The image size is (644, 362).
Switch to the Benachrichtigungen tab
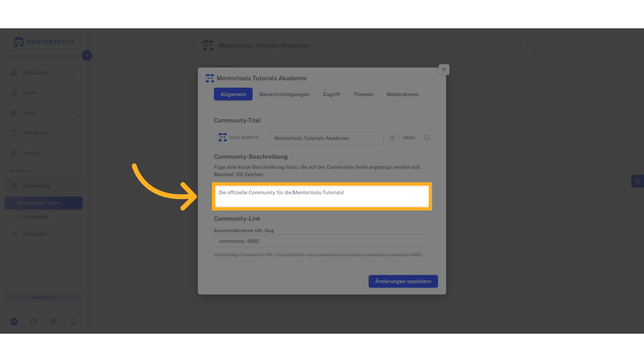coord(284,94)
